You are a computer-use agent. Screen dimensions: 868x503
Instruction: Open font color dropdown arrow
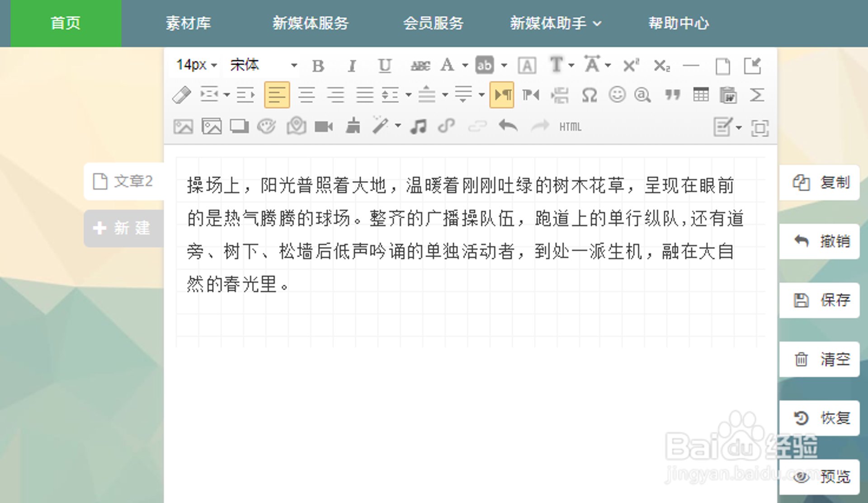tap(465, 66)
